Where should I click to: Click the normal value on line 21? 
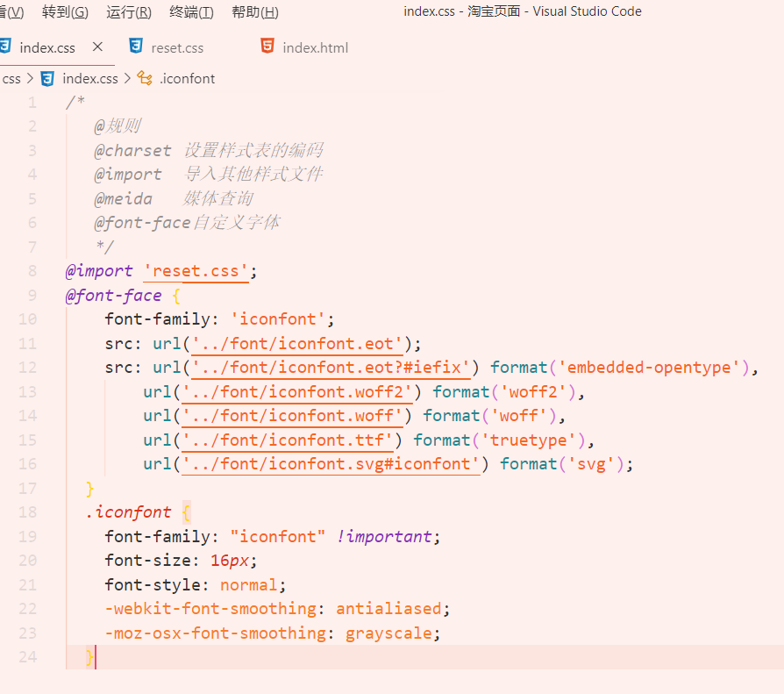(x=248, y=585)
